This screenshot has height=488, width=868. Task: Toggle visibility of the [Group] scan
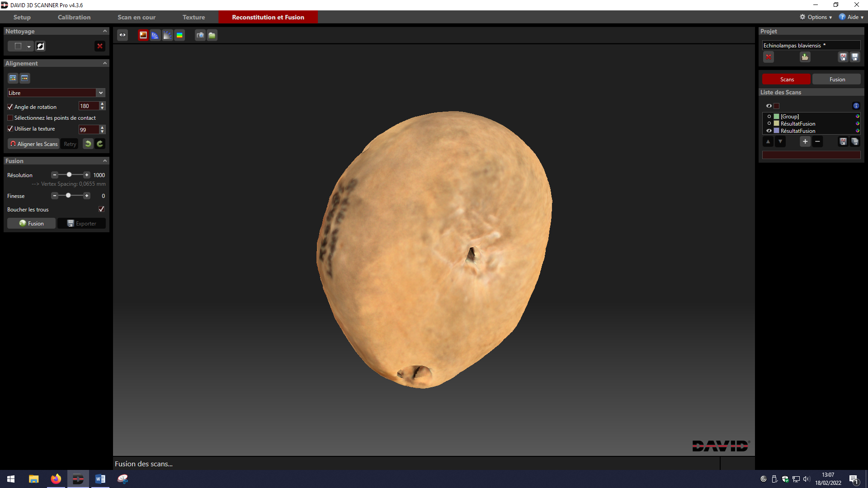tap(769, 117)
